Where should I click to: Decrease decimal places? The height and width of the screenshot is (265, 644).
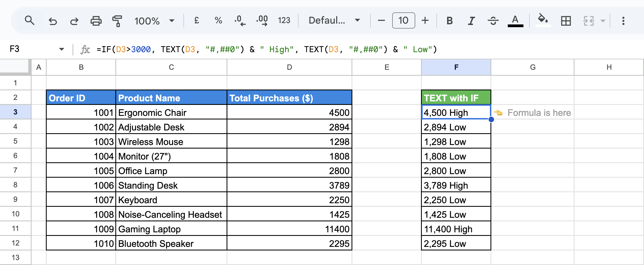240,21
